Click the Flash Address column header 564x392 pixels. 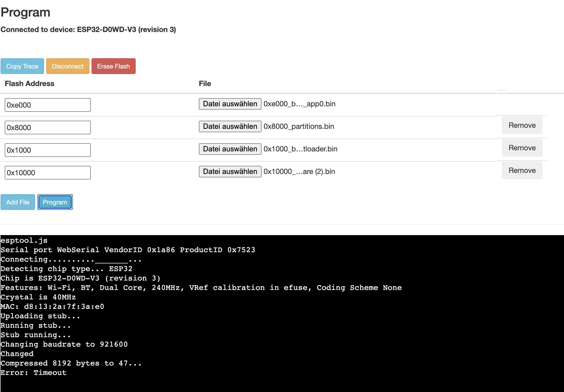[x=29, y=83]
